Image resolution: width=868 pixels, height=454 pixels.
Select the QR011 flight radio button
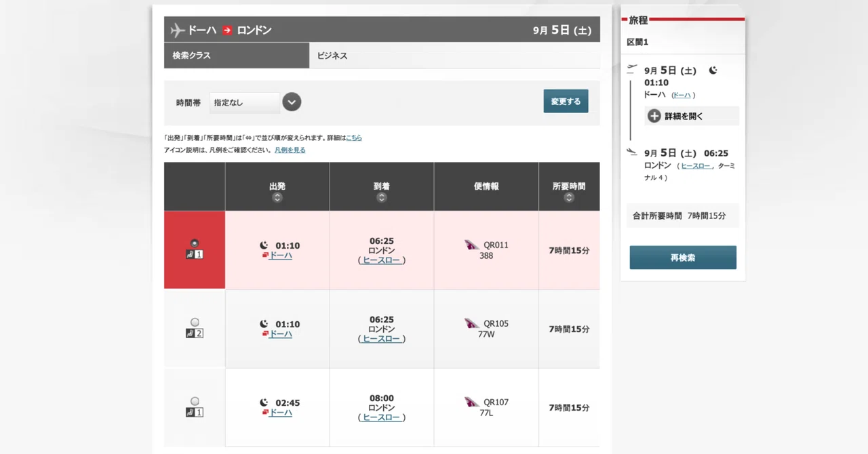(195, 243)
